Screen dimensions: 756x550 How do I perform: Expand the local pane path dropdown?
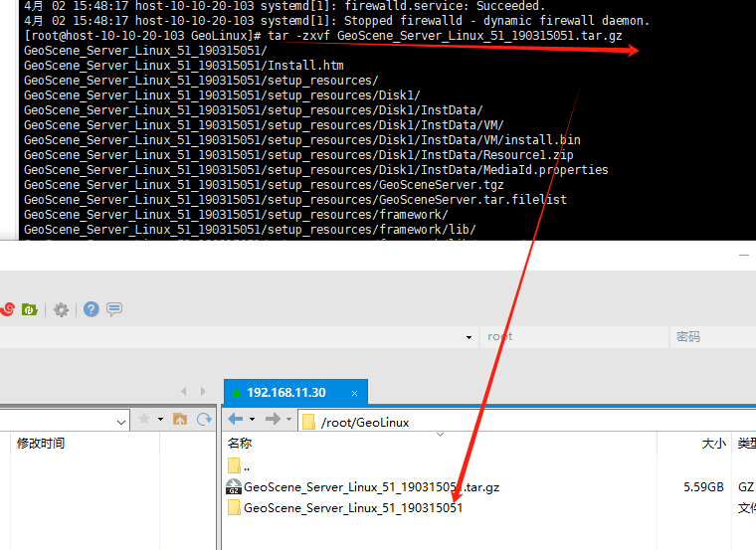click(121, 423)
